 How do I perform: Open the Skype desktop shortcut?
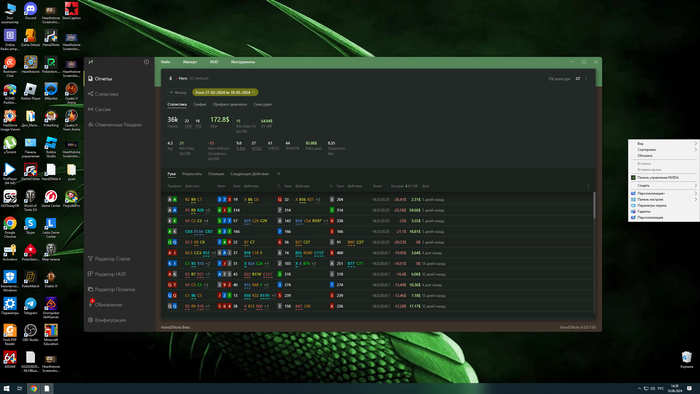(x=30, y=226)
